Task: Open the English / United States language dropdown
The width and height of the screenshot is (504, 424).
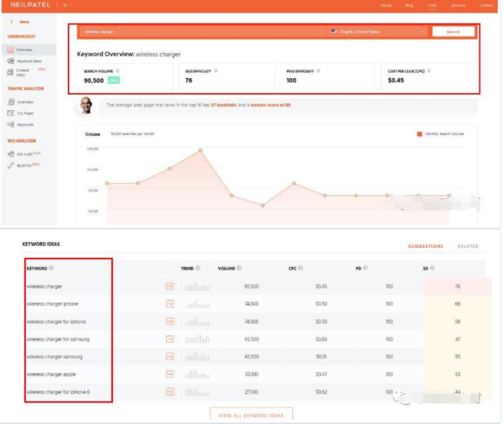Action: click(x=377, y=31)
